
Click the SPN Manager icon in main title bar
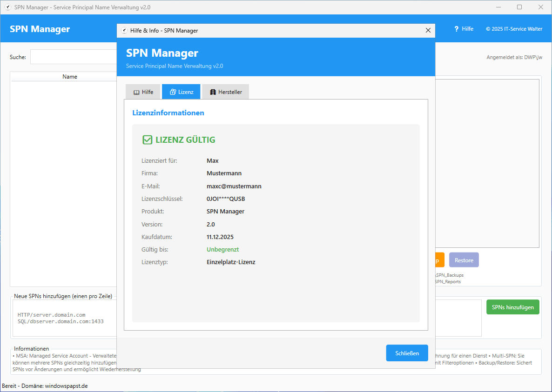pyautogui.click(x=8, y=7)
